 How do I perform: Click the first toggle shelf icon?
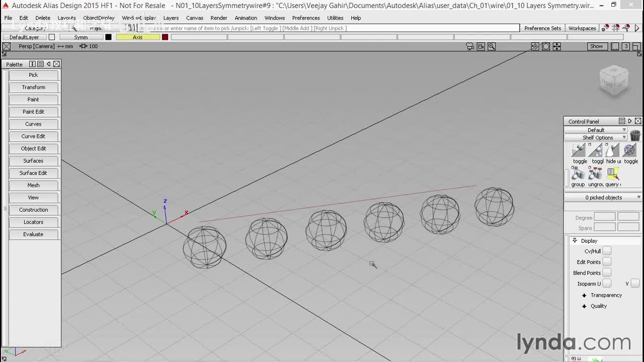(579, 150)
